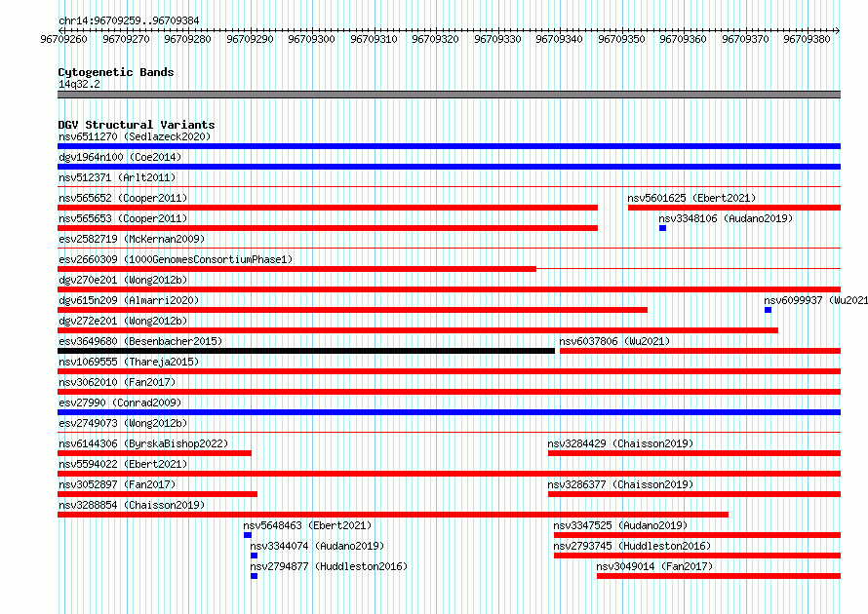
Task: Click the DGV Structural Variants track title
Action: click(x=137, y=125)
